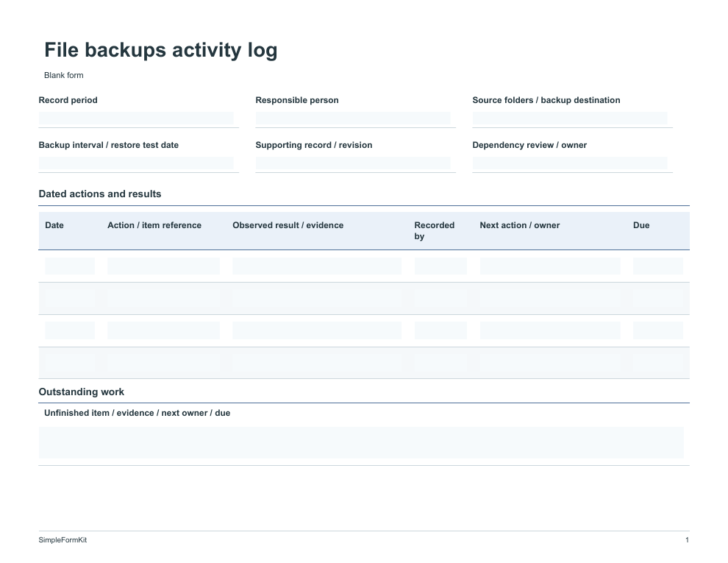This screenshot has width=728, height=563.
Task: Click the Dependency review / owner field
Action: [x=570, y=163]
